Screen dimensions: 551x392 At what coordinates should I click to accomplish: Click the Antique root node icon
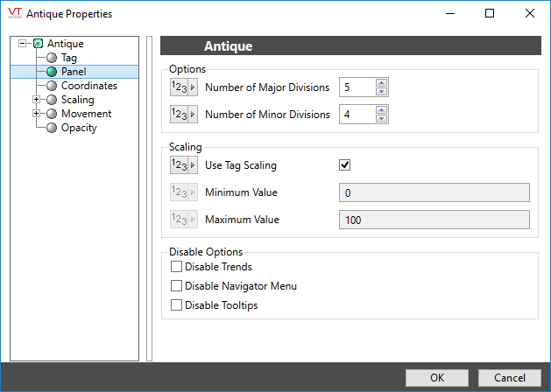point(38,44)
